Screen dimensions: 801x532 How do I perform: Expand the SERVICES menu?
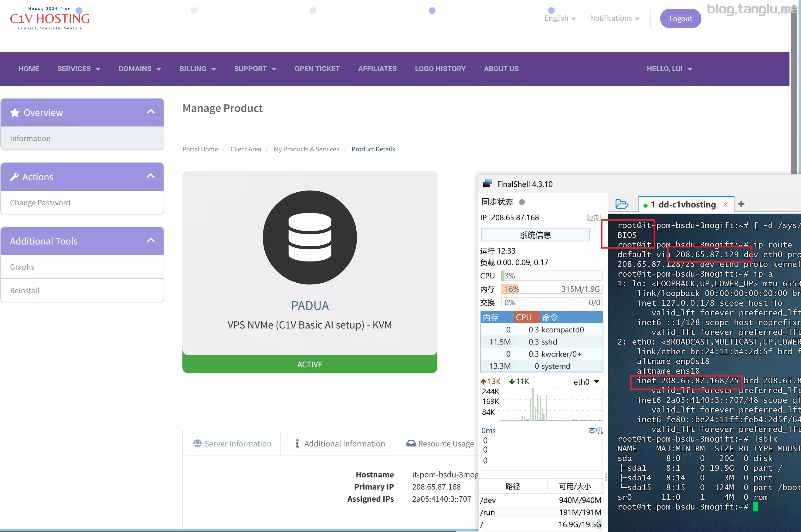(x=79, y=69)
